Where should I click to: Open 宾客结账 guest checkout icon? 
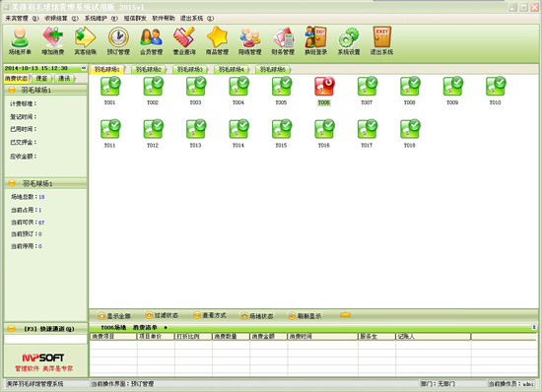86,41
